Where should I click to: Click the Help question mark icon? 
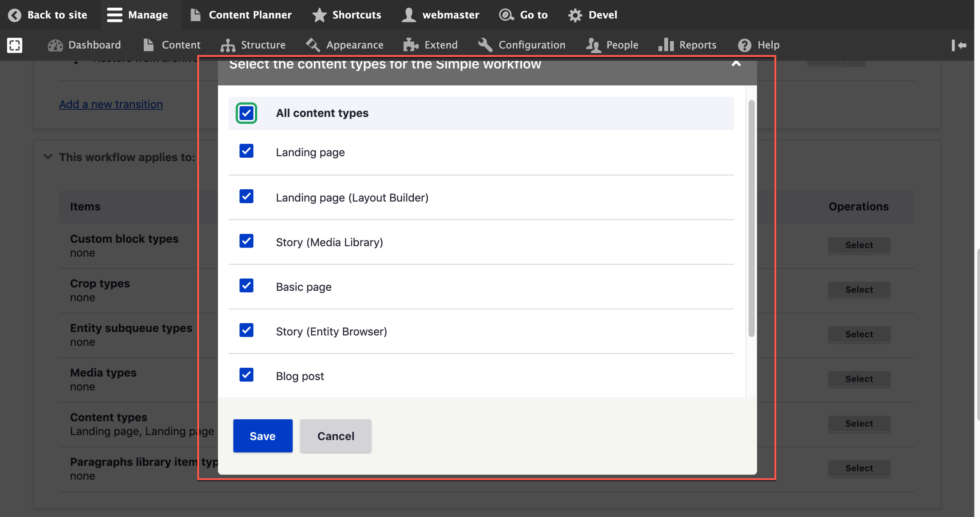(x=744, y=45)
